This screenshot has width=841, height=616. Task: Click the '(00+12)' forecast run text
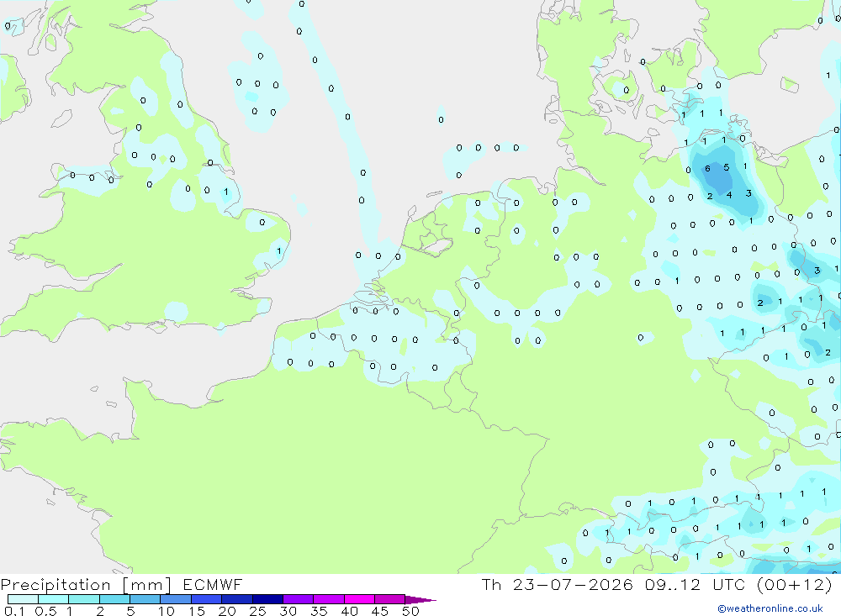coord(795,584)
